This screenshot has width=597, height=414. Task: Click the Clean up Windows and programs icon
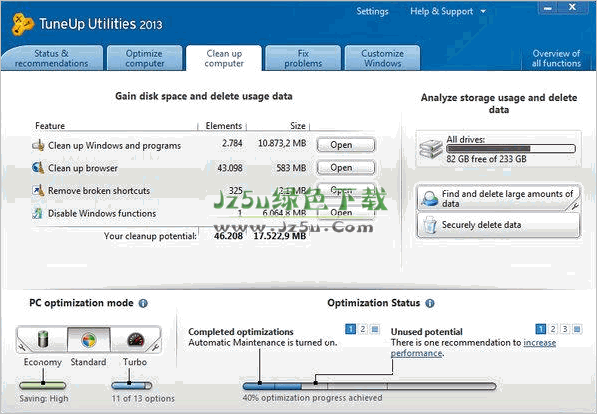38,145
